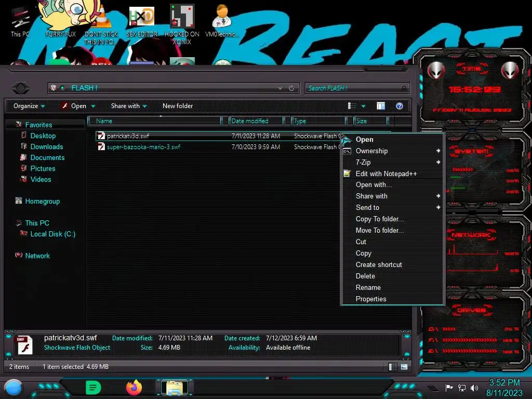Expand address bar history dropdown

pyautogui.click(x=280, y=88)
